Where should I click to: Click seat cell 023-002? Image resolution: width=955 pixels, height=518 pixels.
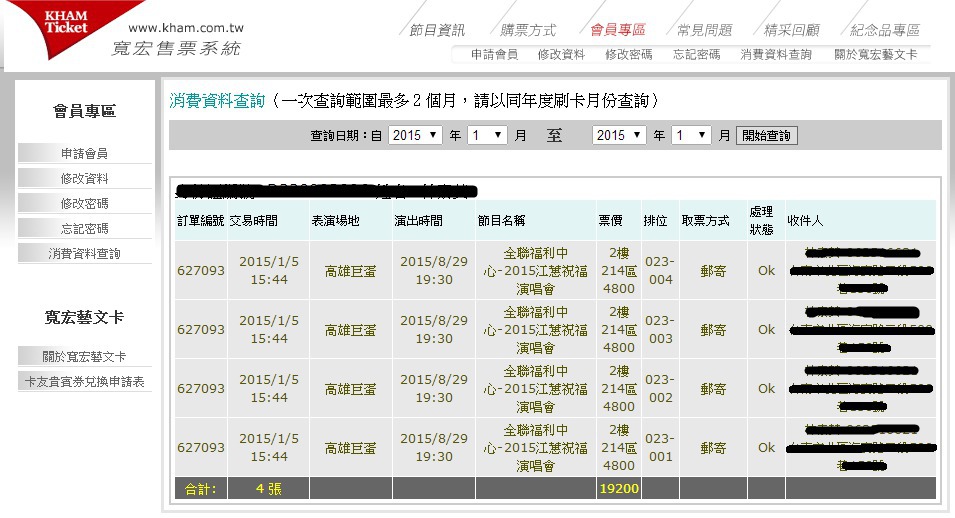click(x=660, y=389)
